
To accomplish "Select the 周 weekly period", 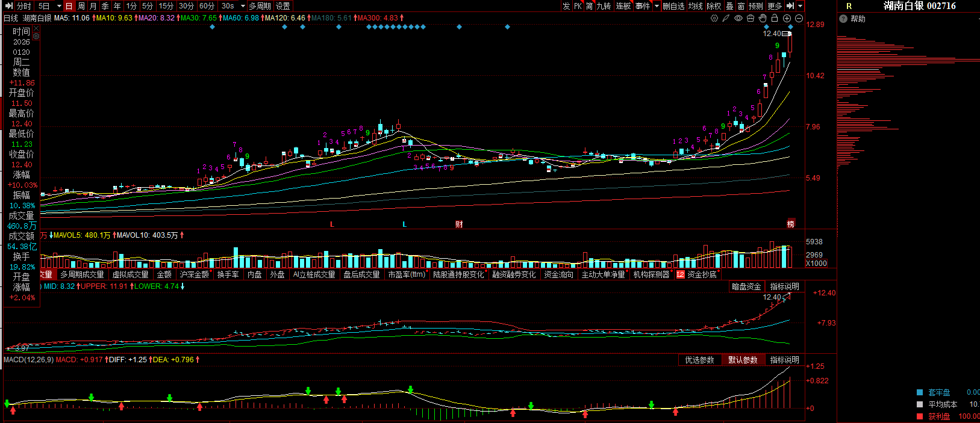I will (x=81, y=6).
